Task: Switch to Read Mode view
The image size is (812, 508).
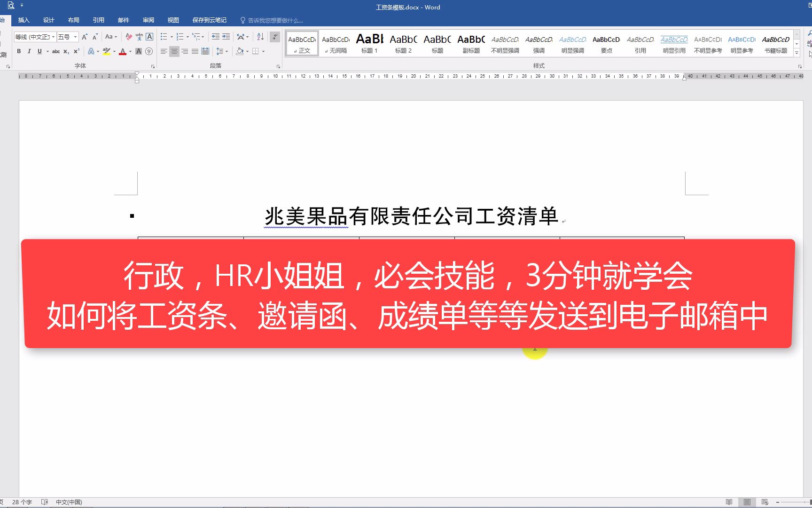Action: coord(729,502)
